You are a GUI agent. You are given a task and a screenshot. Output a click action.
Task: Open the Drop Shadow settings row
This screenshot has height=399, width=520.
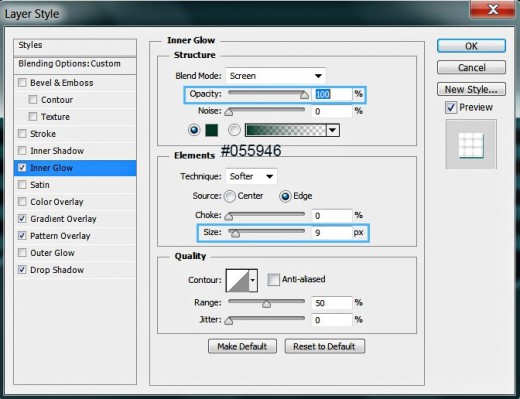(x=75, y=270)
